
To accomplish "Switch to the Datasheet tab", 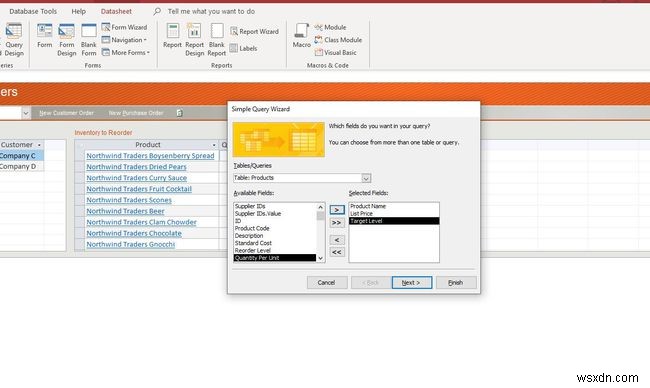I will point(116,11).
